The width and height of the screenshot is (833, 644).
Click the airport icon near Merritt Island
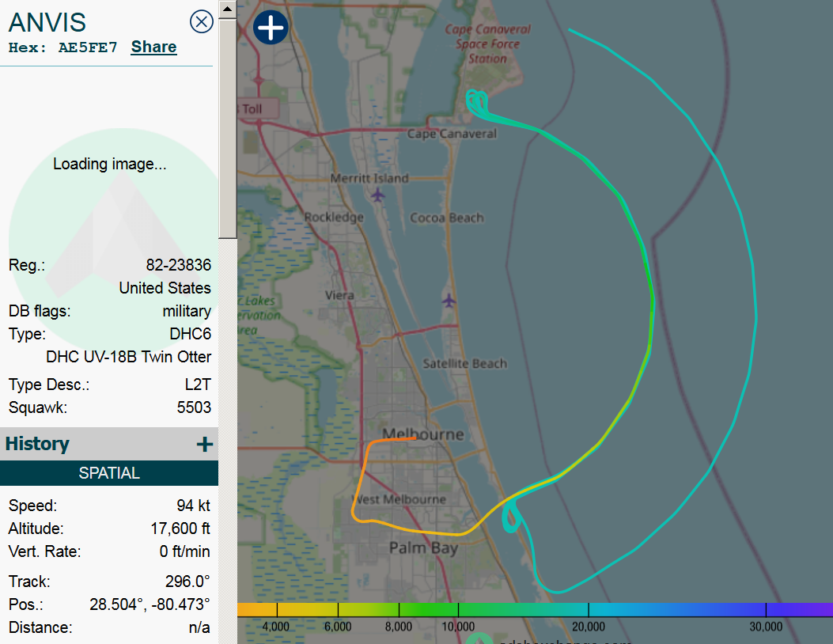[x=377, y=195]
